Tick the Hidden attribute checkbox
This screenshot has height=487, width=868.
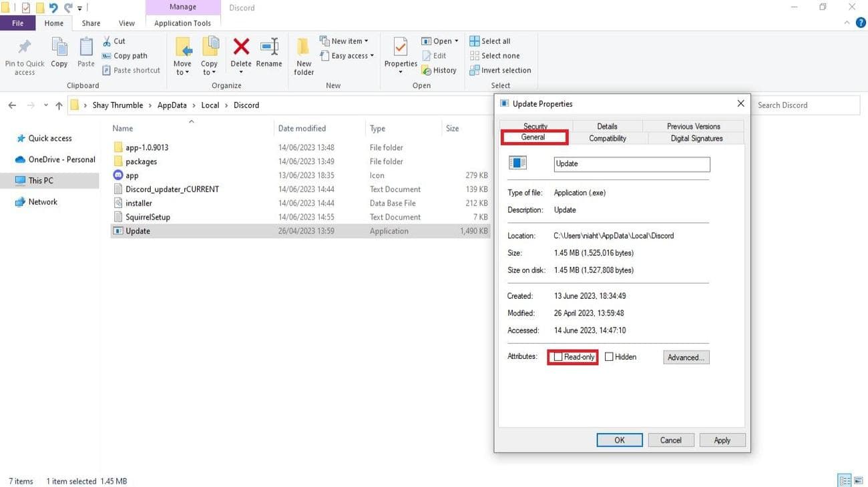(x=609, y=357)
